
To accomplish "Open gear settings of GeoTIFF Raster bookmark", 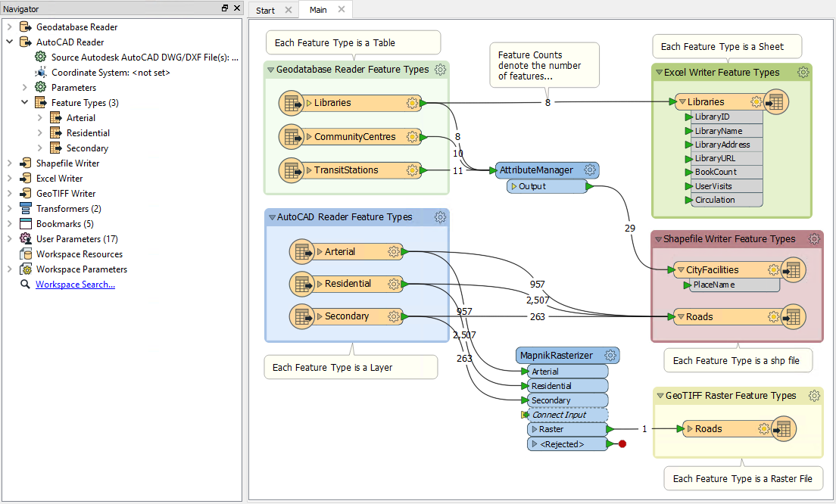I will (814, 395).
